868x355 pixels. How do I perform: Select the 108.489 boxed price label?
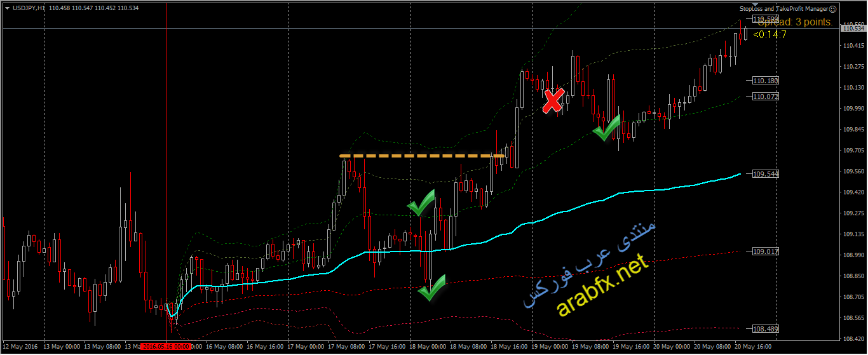point(766,329)
